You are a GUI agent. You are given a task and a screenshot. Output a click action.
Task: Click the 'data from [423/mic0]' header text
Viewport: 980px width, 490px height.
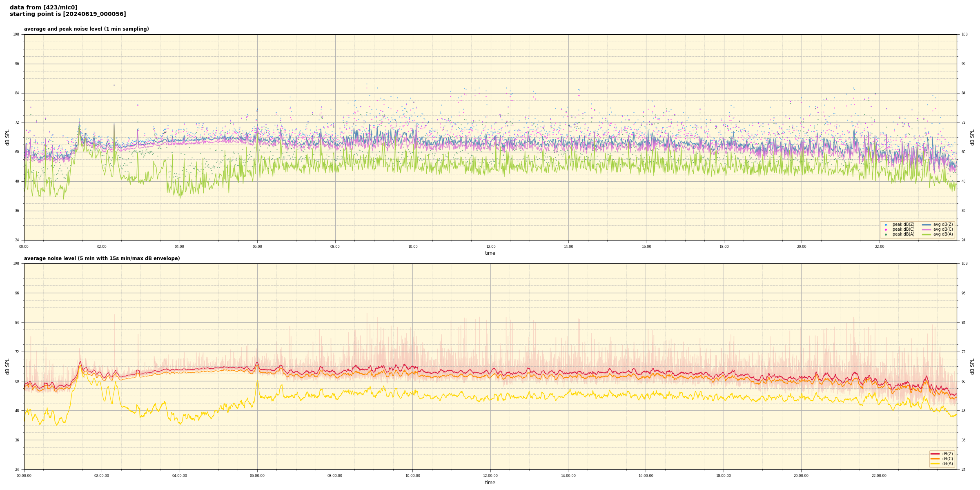43,7
